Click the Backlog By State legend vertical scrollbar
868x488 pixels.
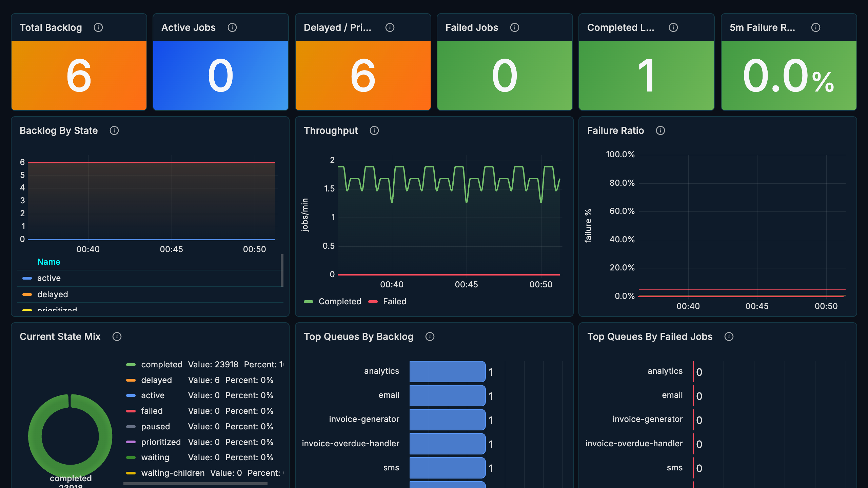(282, 270)
